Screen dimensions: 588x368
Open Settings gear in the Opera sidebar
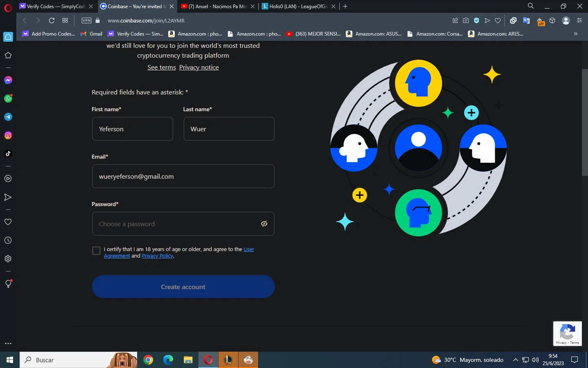[x=8, y=259]
